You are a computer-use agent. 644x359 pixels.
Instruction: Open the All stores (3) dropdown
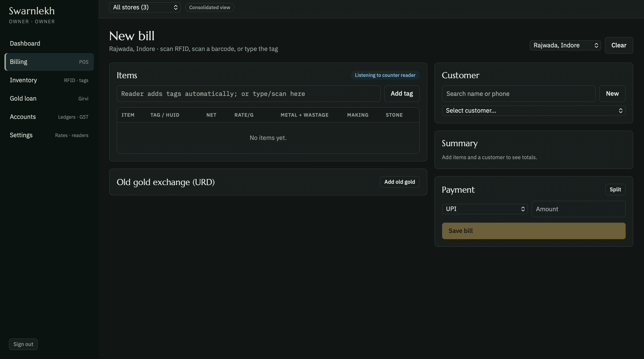pyautogui.click(x=145, y=7)
